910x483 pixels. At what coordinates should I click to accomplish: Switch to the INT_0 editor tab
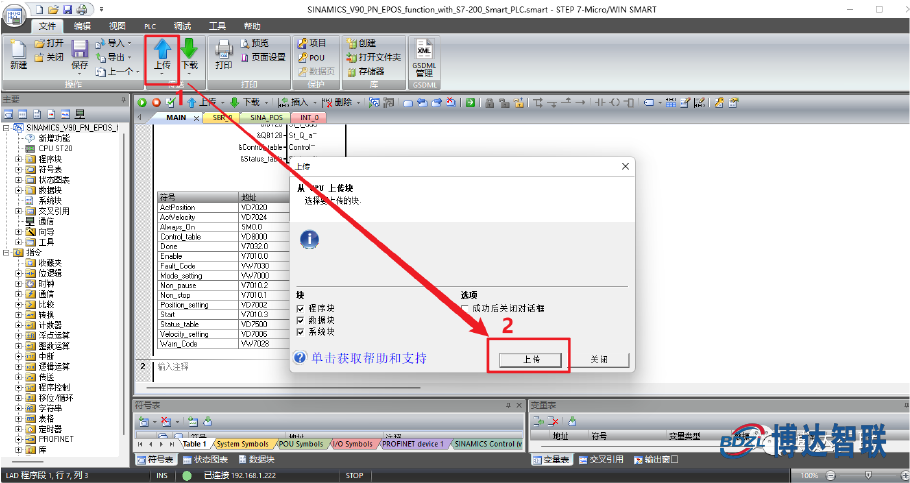tap(309, 117)
